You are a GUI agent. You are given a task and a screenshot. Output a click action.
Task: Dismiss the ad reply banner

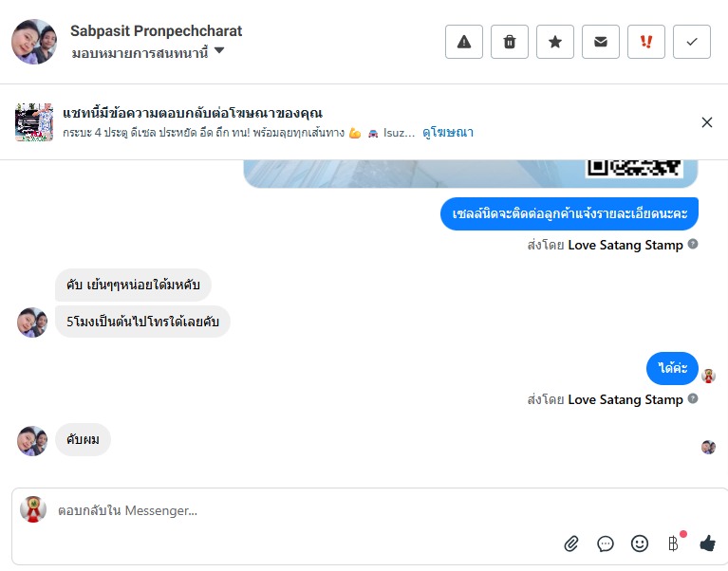pos(706,122)
